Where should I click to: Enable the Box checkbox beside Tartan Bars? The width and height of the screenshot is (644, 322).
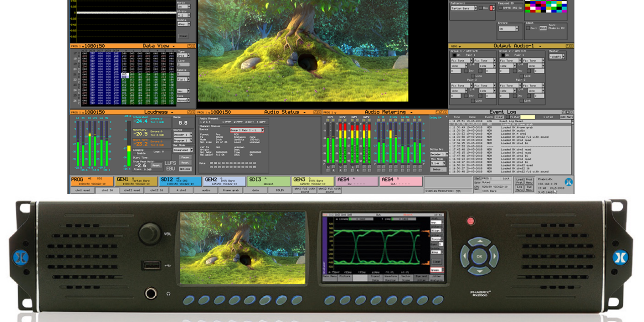480,8
